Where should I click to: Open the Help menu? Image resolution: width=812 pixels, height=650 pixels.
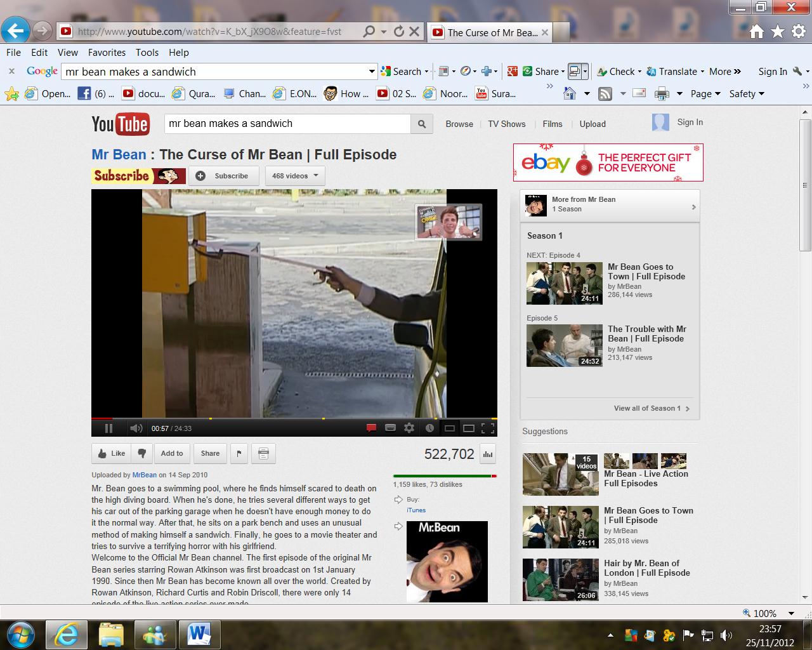pyautogui.click(x=179, y=53)
